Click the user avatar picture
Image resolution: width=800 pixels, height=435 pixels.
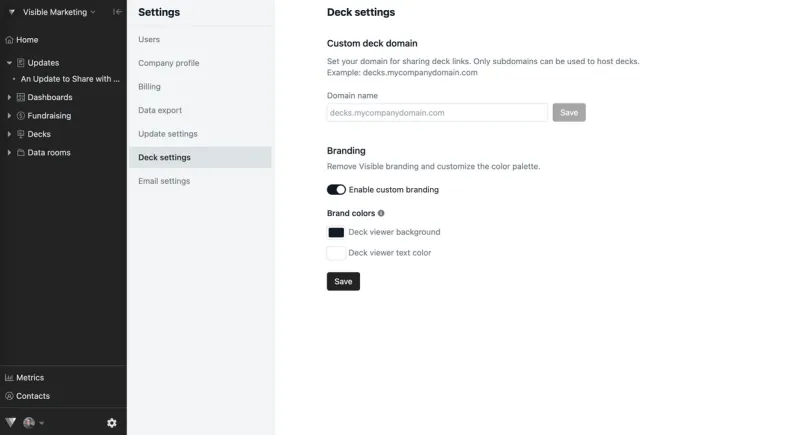pos(29,423)
